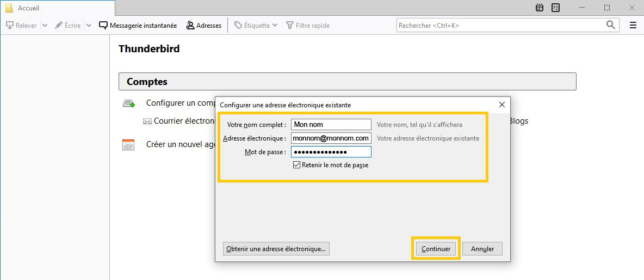Viewport: 644px width, 280px height.
Task: Open the Étiquette tag dropdown
Action: tap(256, 26)
